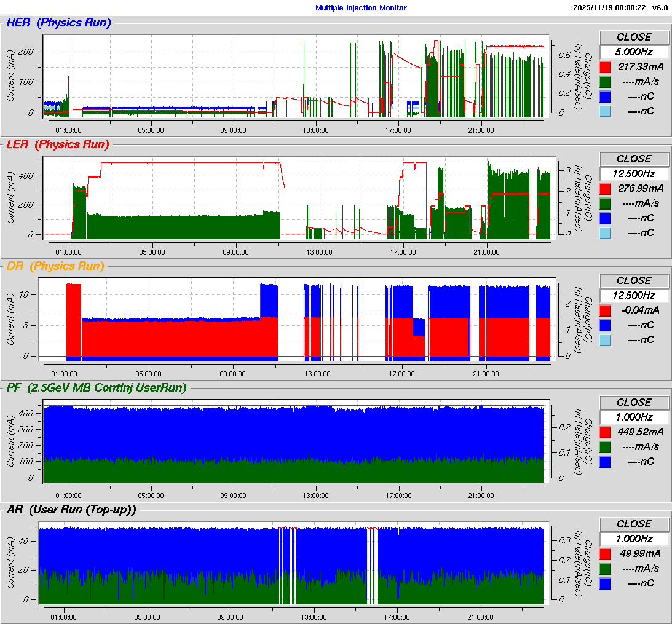This screenshot has width=672, height=624.
Task: Click the green swatch in the PF legend
Action: coord(606,447)
